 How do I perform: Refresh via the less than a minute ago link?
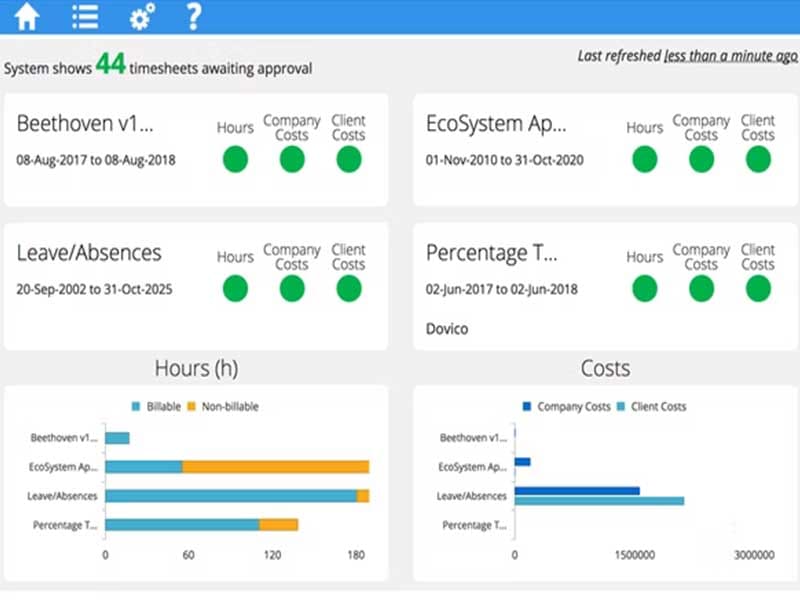(728, 56)
